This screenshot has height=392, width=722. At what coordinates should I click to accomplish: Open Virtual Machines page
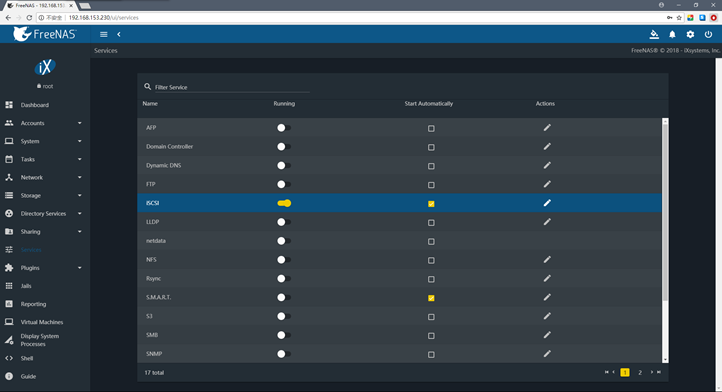[x=44, y=322]
